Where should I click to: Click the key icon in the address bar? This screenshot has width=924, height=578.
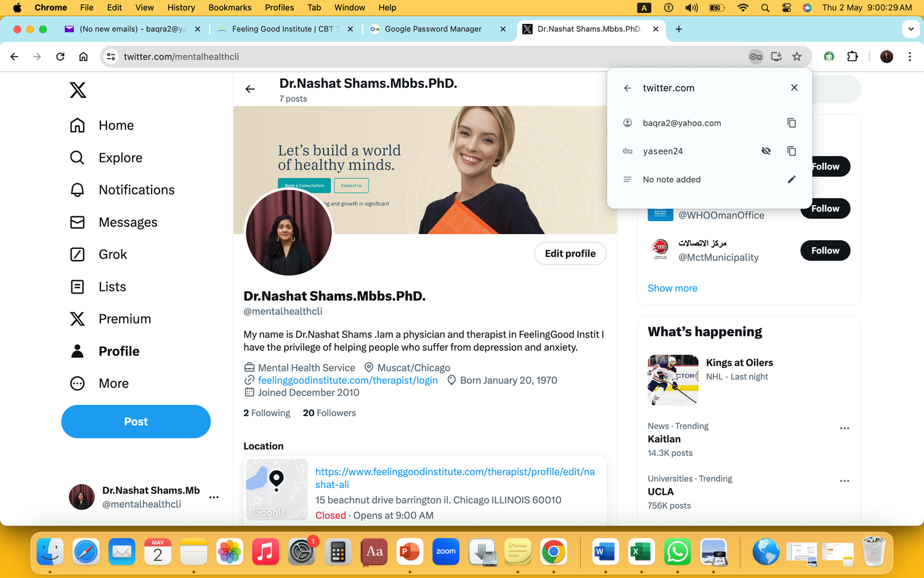pos(756,57)
